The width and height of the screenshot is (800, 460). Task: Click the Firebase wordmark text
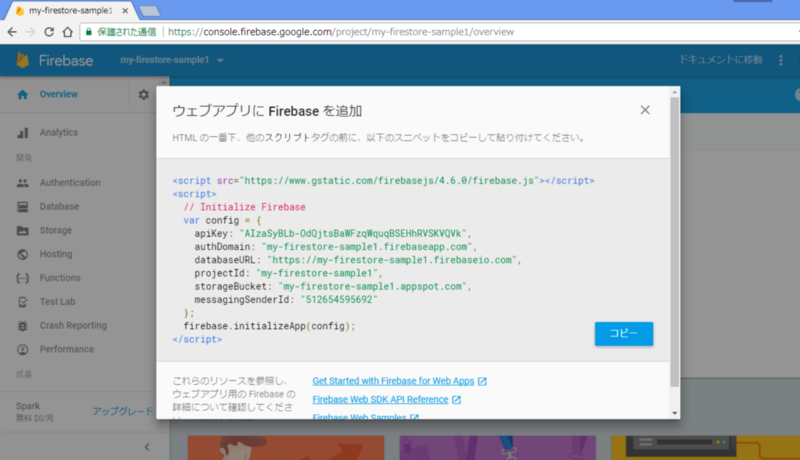tap(66, 61)
